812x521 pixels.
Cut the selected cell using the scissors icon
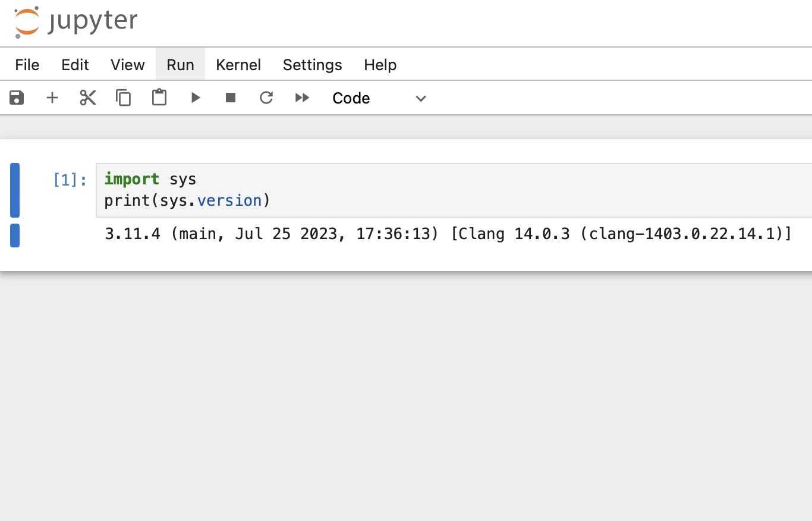pyautogui.click(x=87, y=98)
